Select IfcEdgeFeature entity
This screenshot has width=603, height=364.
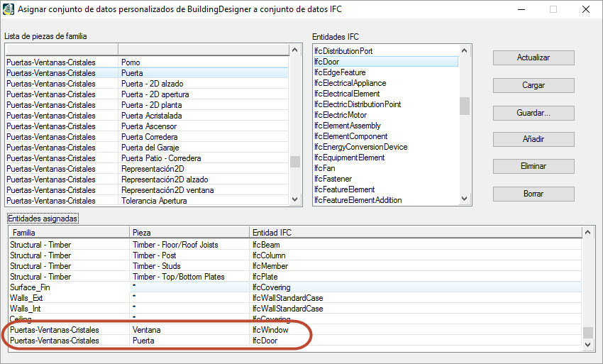[386, 72]
